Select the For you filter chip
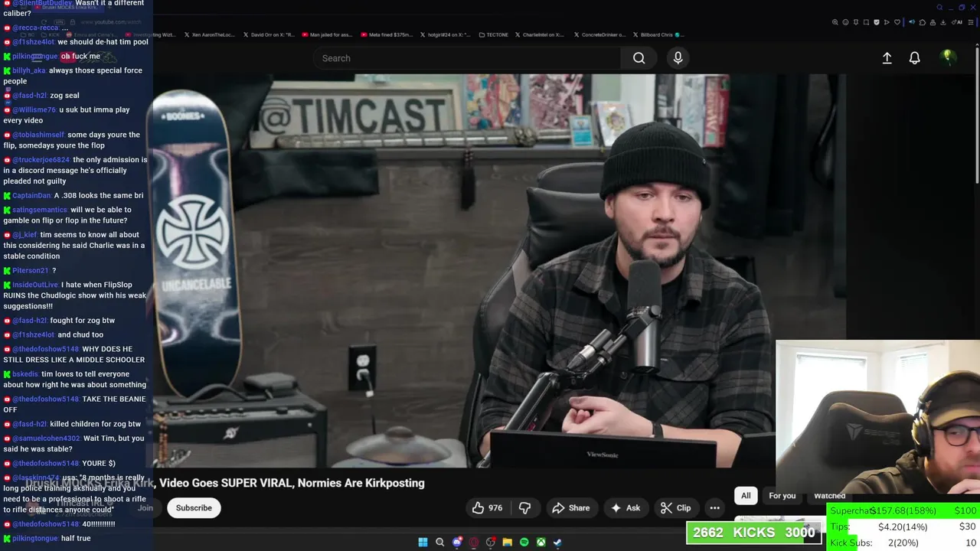 782,496
